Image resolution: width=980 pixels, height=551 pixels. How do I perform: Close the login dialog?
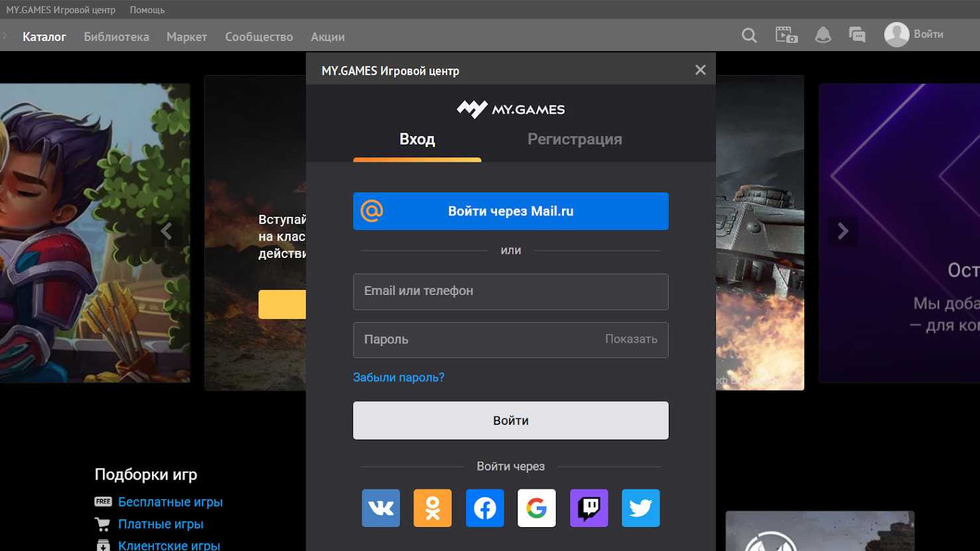tap(700, 70)
